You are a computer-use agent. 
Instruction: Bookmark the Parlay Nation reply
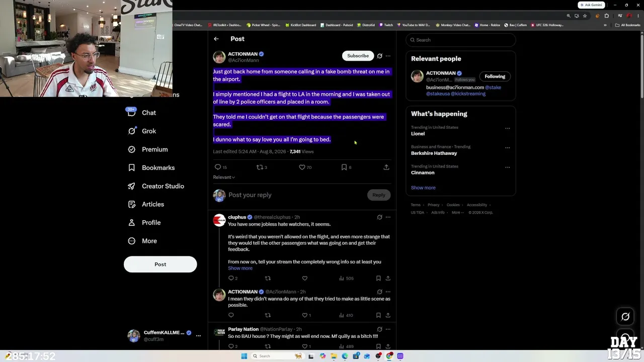click(378, 346)
